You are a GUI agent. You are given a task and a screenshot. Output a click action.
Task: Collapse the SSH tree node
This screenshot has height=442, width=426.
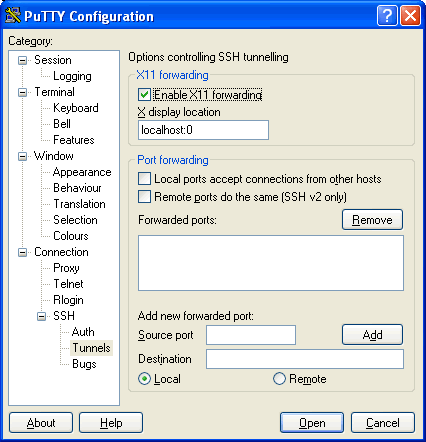tap(41, 316)
